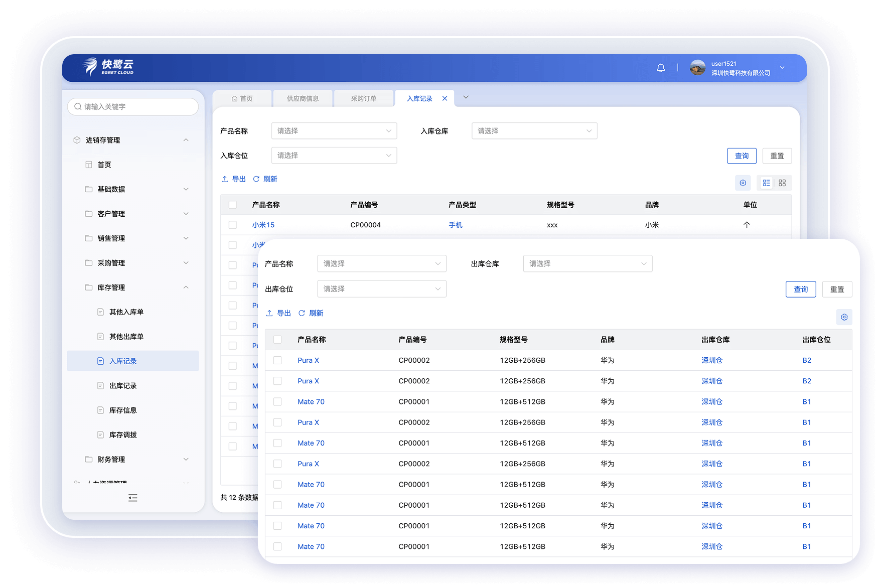Click the notification bell icon

661,68
